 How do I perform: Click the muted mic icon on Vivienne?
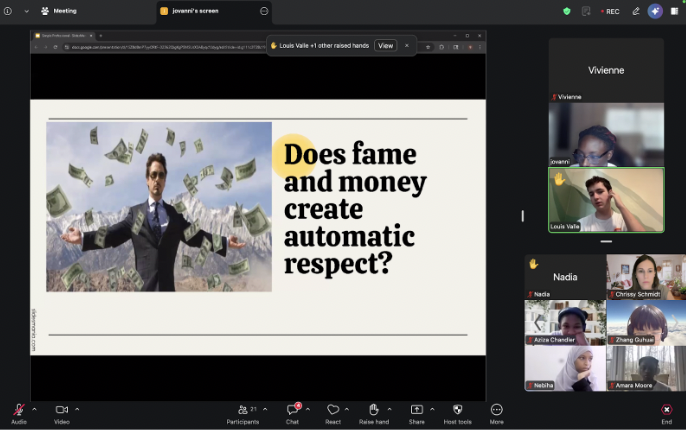(x=554, y=97)
